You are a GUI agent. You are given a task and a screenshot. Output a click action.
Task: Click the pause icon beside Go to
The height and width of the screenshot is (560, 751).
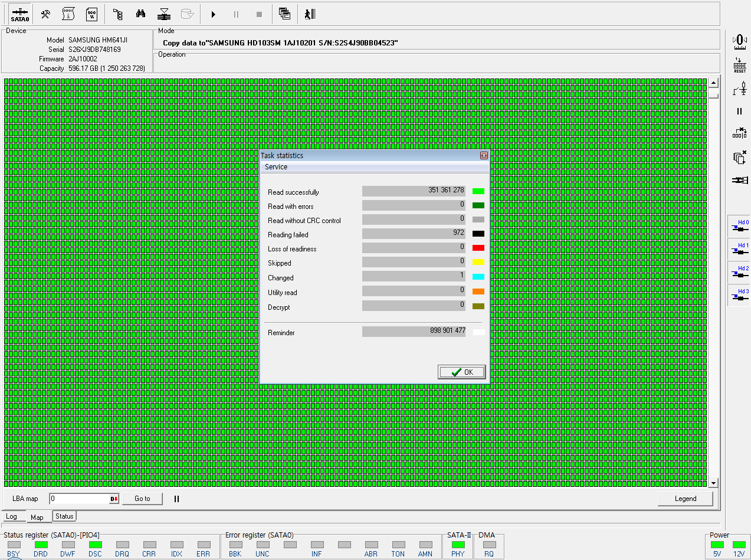click(x=176, y=499)
